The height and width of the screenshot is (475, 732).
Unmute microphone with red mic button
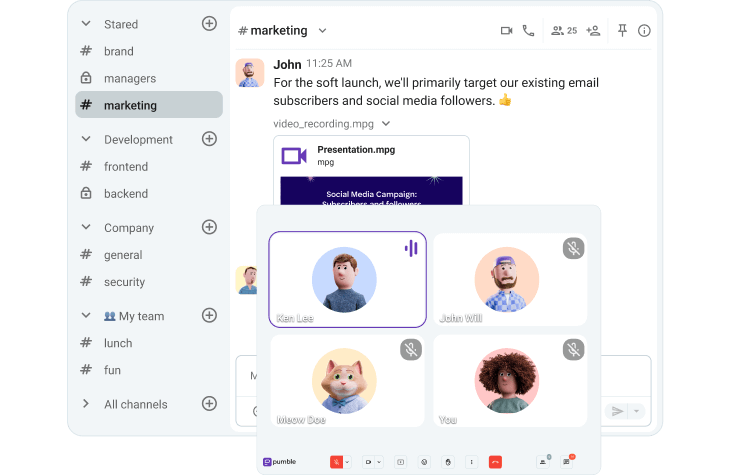[x=337, y=462]
